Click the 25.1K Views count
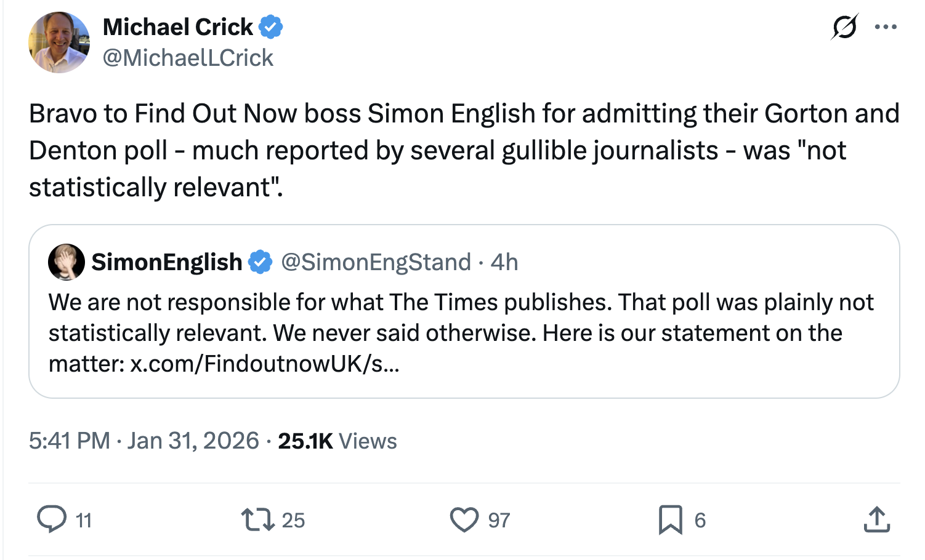 (x=337, y=441)
